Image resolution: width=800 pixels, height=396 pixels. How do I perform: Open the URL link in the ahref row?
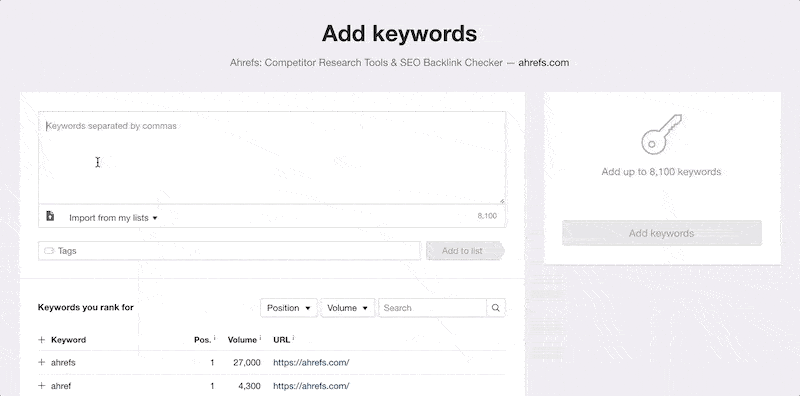click(311, 386)
